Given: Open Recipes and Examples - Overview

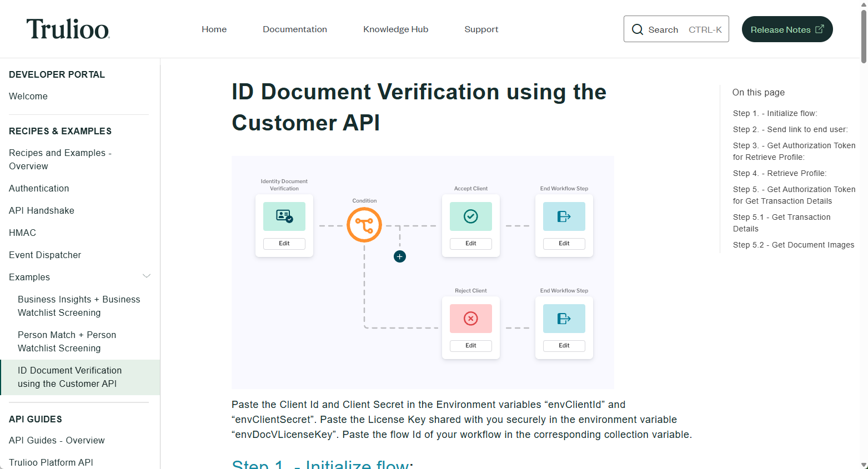Looking at the screenshot, I should tap(60, 159).
